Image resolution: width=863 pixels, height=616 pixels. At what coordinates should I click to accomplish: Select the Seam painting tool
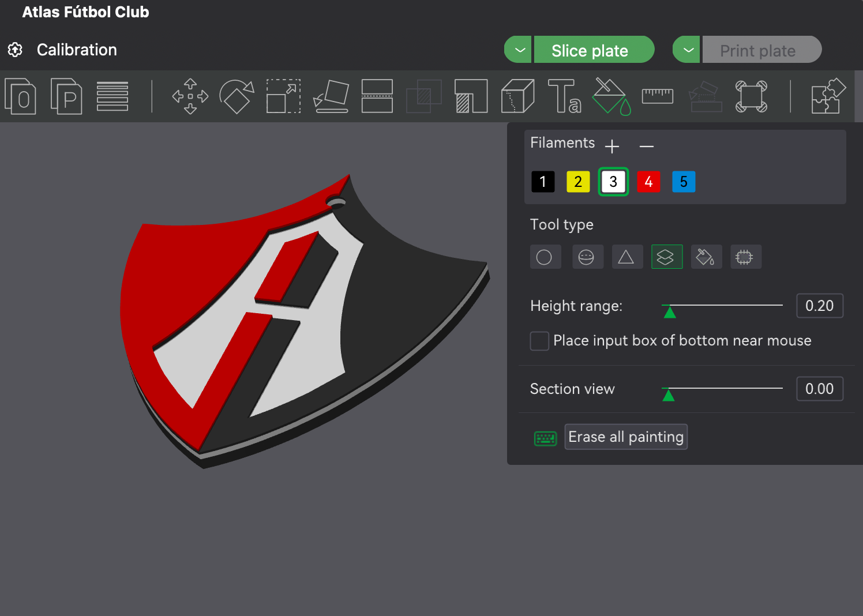pos(518,96)
